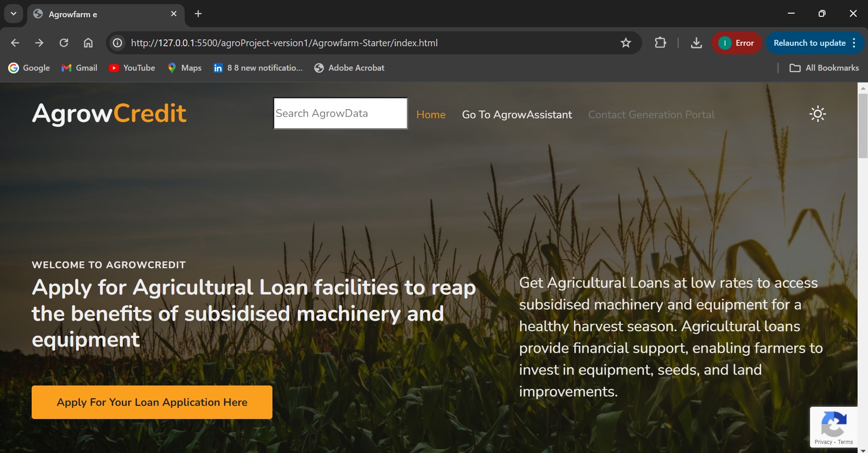Open the browser home icon

pos(88,43)
